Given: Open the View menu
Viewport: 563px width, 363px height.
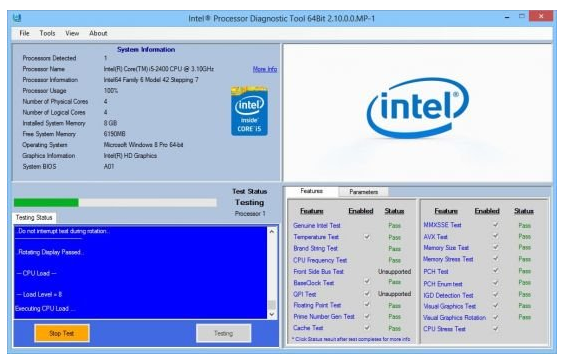Looking at the screenshot, I should tap(72, 33).
